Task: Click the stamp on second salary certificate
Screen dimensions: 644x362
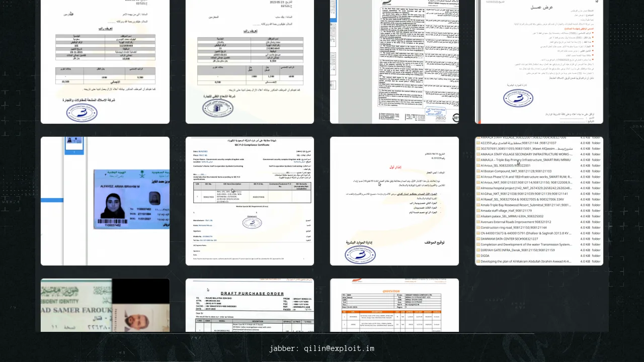Action: coord(218,108)
